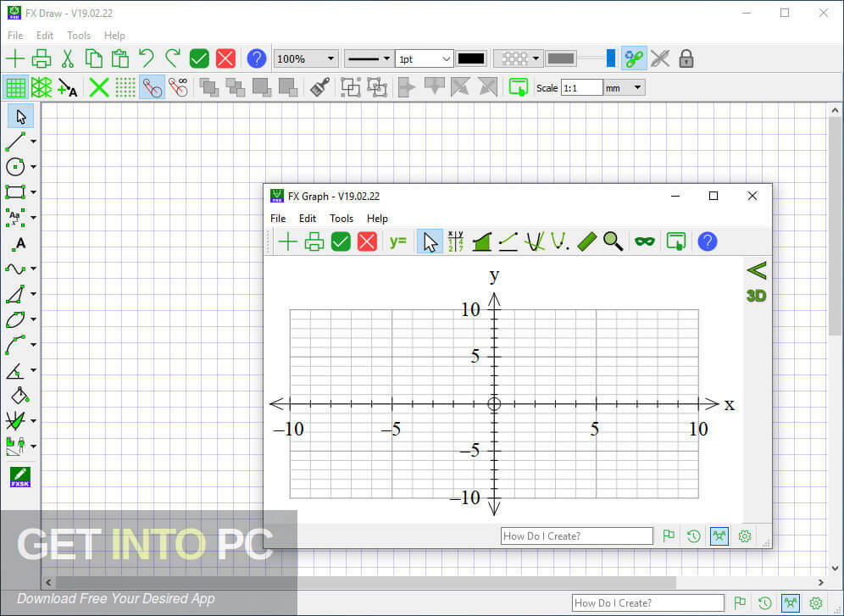Expand the Circle tool options arrow
This screenshot has height=616, width=844.
[33, 167]
